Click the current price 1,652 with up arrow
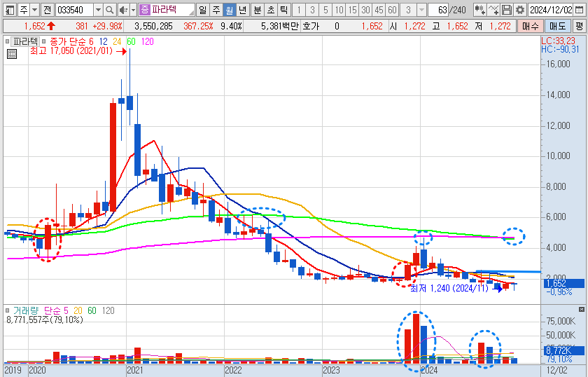The image size is (588, 377). (40, 27)
